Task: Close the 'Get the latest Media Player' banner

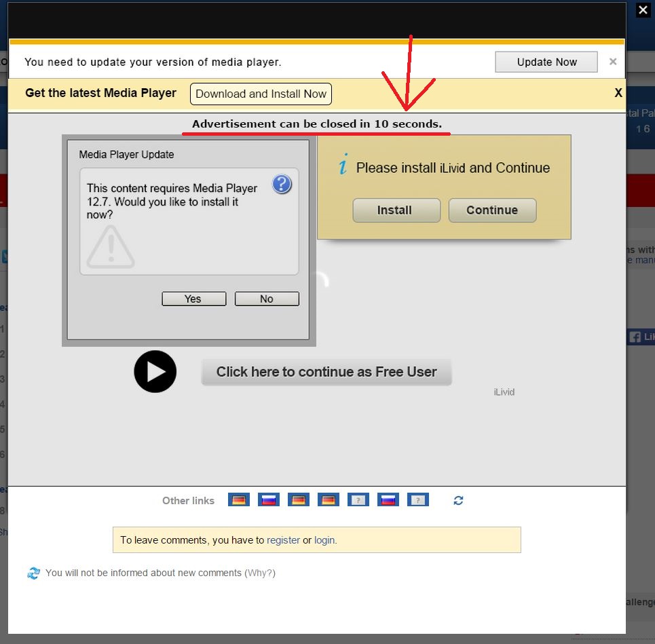Action: click(618, 93)
